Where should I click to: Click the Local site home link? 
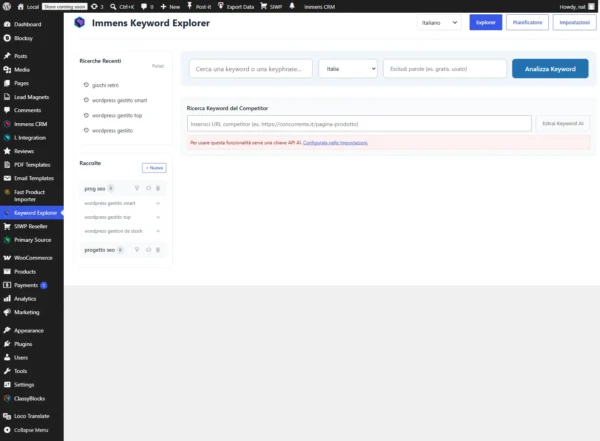(28, 7)
